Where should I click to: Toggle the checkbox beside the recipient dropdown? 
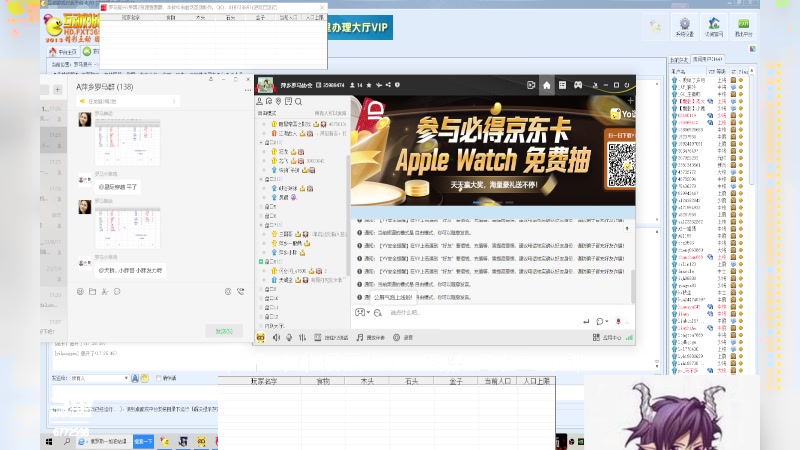159,378
